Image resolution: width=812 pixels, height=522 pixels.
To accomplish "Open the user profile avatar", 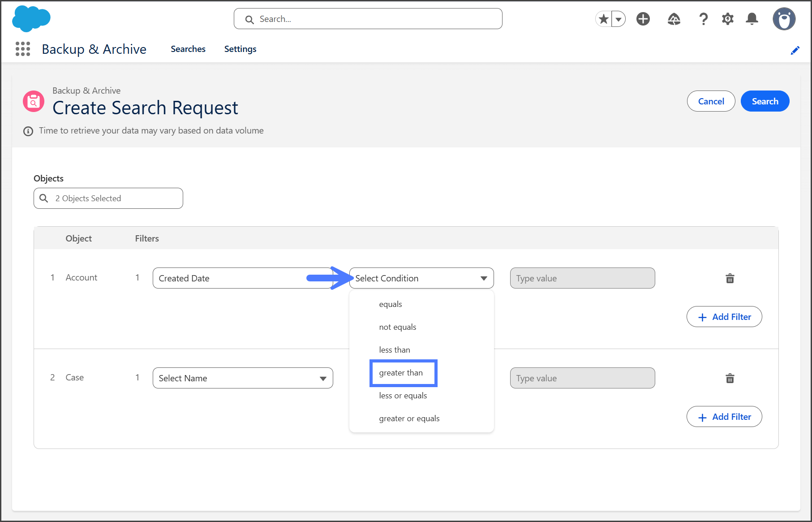I will 784,19.
